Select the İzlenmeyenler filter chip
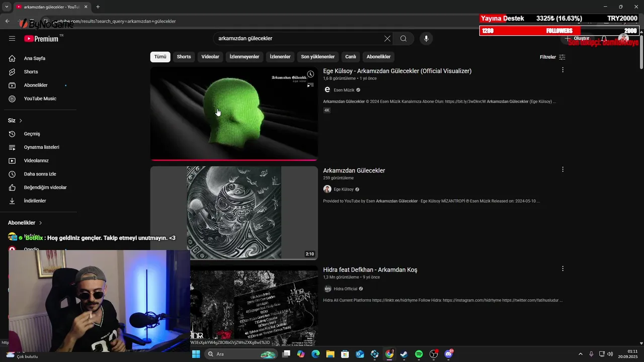The image size is (644, 362). point(244,57)
